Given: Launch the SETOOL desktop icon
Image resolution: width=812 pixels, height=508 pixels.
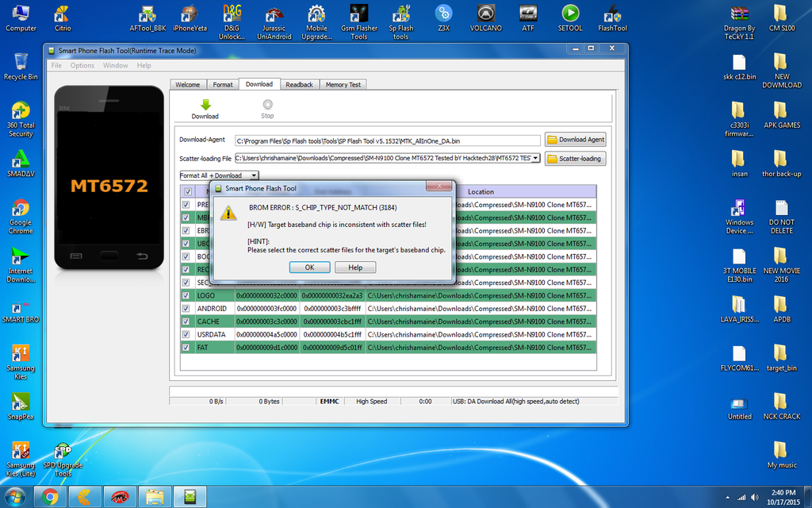Looking at the screenshot, I should 570,19.
